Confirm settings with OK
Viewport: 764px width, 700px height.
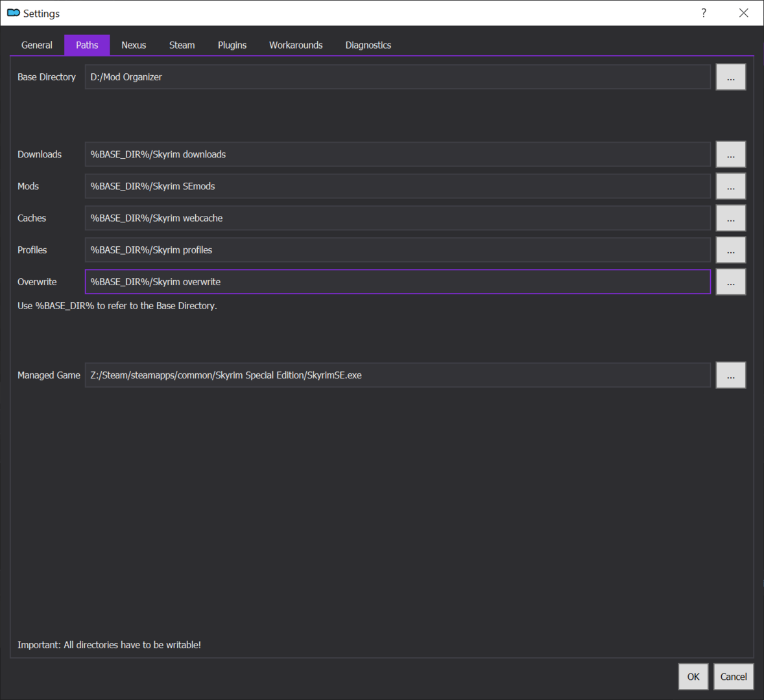(x=693, y=677)
